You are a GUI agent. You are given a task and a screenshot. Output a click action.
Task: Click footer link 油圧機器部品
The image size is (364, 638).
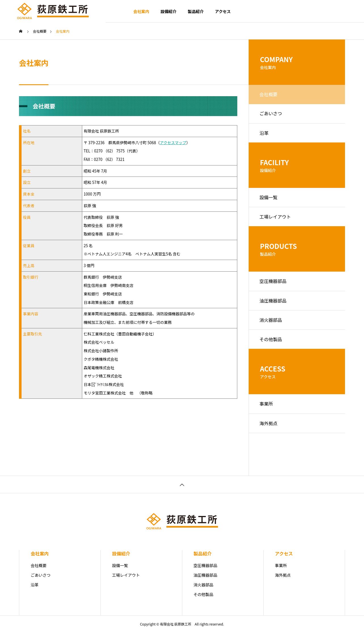(x=205, y=575)
